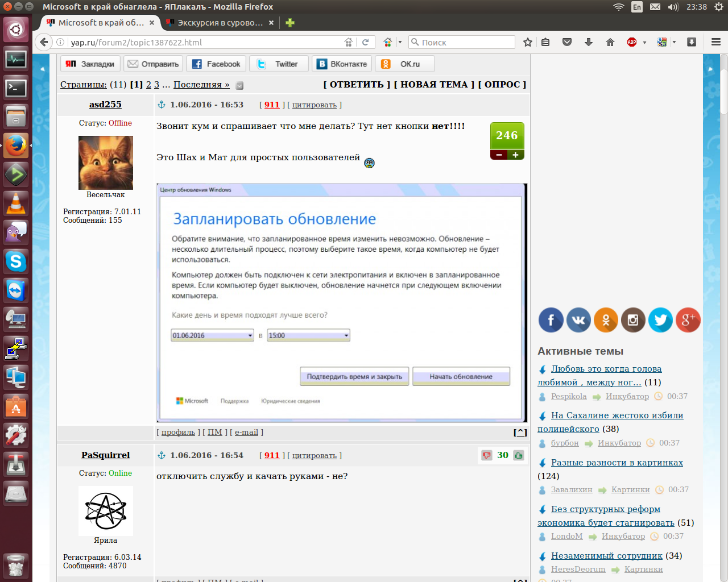Focus the Поиск search field

[x=462, y=42]
